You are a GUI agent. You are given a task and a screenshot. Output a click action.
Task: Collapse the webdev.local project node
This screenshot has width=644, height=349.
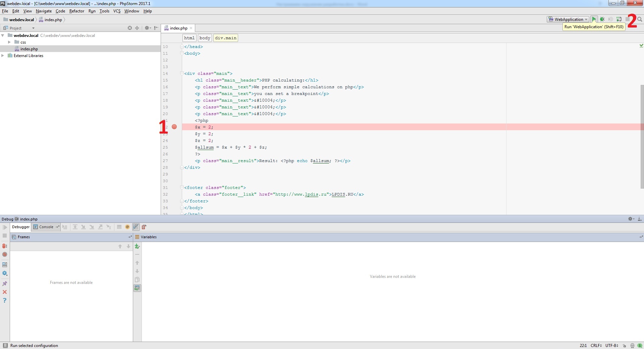[3, 35]
